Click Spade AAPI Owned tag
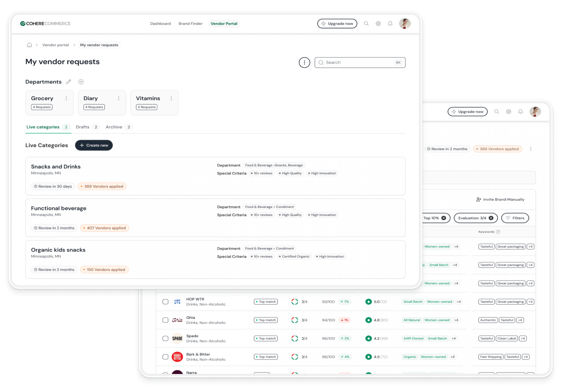Screen dimensions: 564x392 [x=413, y=339]
